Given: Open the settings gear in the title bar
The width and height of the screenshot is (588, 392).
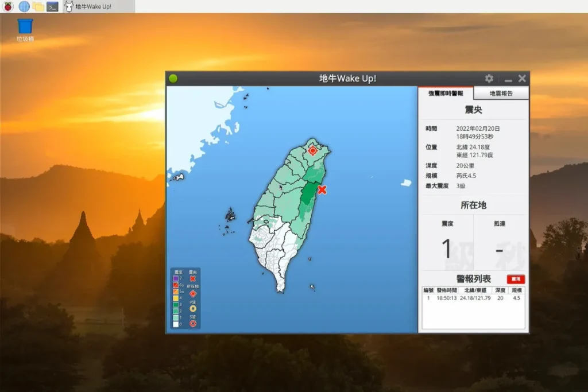Looking at the screenshot, I should tap(489, 78).
